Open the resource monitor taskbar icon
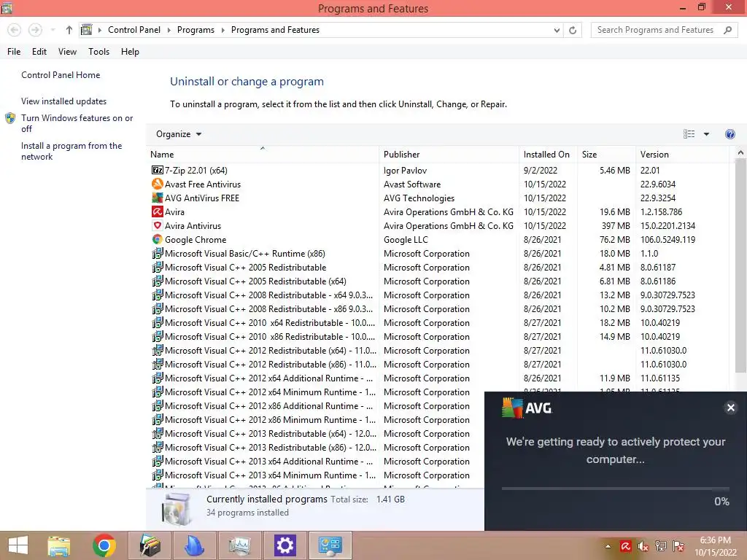The width and height of the screenshot is (747, 560). coord(239,545)
